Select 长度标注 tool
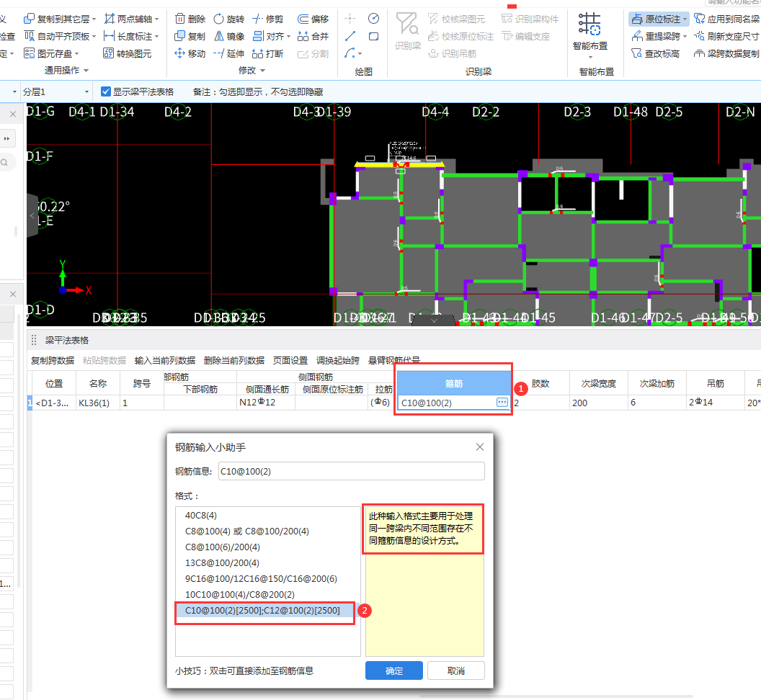The width and height of the screenshot is (761, 700). coord(131,37)
